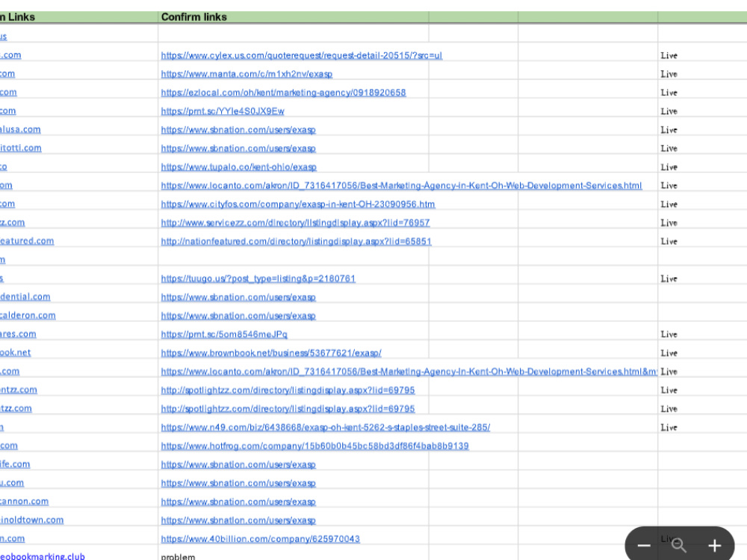Select the Live cell in n49.com row
The width and height of the screenshot is (747, 560).
click(669, 426)
